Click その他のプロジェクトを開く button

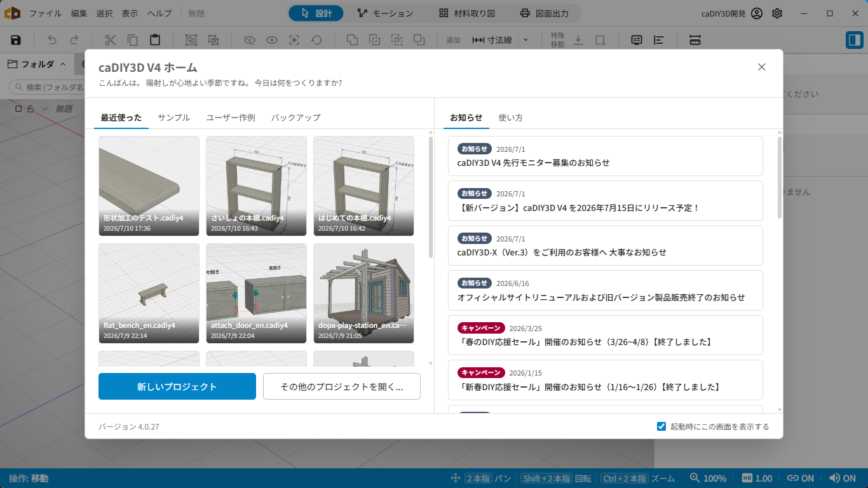[342, 386]
